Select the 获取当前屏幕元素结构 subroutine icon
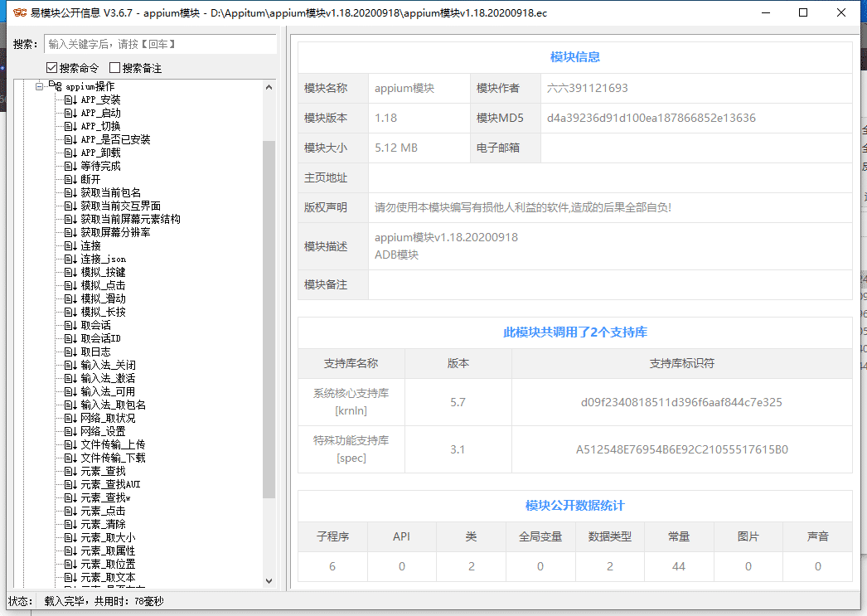Screen dimensions: 867x616 tap(70, 219)
